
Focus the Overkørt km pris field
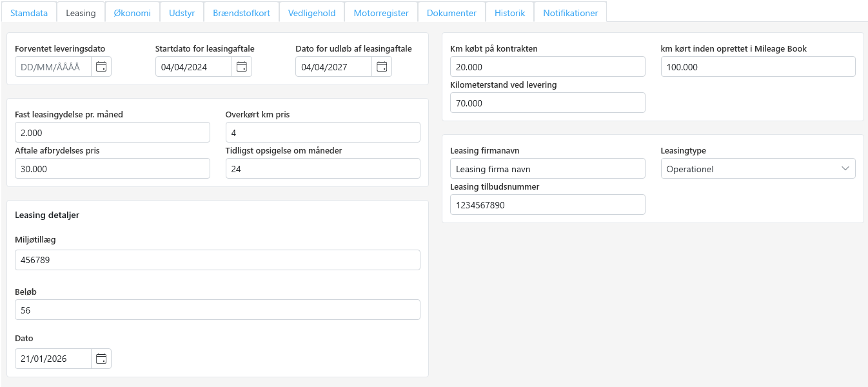(x=323, y=132)
